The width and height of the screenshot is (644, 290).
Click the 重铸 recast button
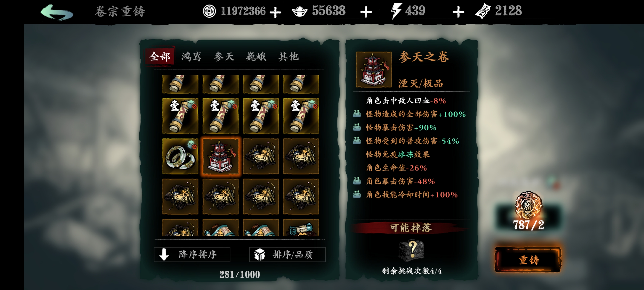[528, 260]
